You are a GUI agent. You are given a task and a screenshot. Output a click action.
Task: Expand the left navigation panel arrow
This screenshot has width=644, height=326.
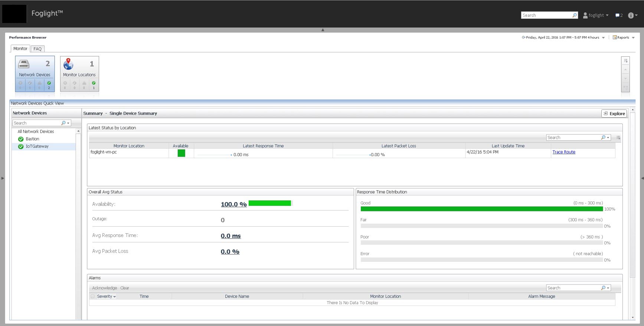click(x=3, y=178)
